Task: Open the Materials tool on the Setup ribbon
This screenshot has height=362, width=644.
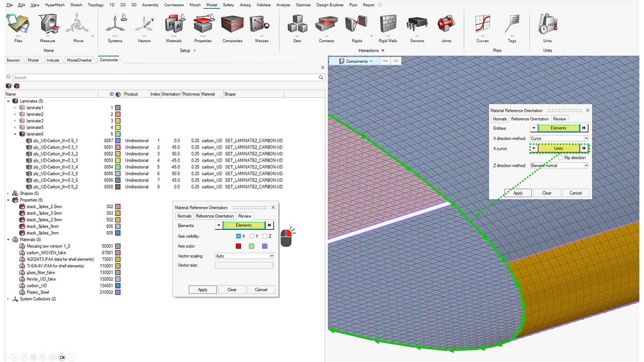Action: click(x=174, y=26)
